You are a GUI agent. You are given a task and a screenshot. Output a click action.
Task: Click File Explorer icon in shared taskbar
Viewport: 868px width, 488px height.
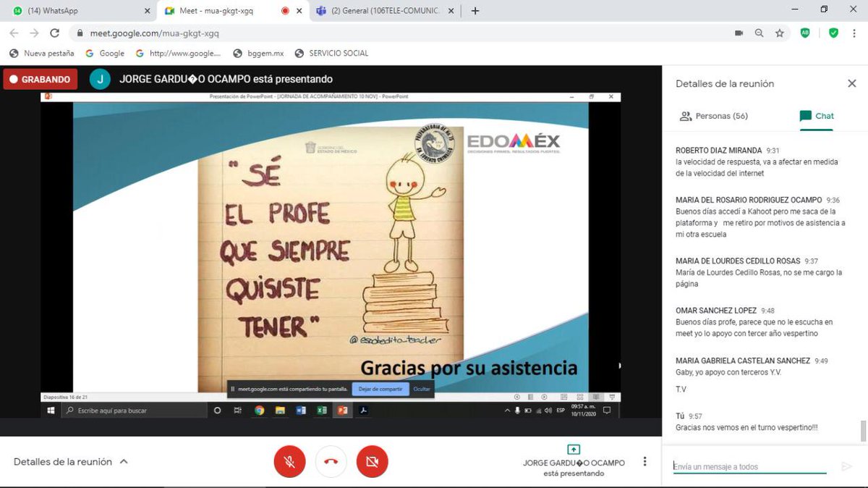(280, 410)
